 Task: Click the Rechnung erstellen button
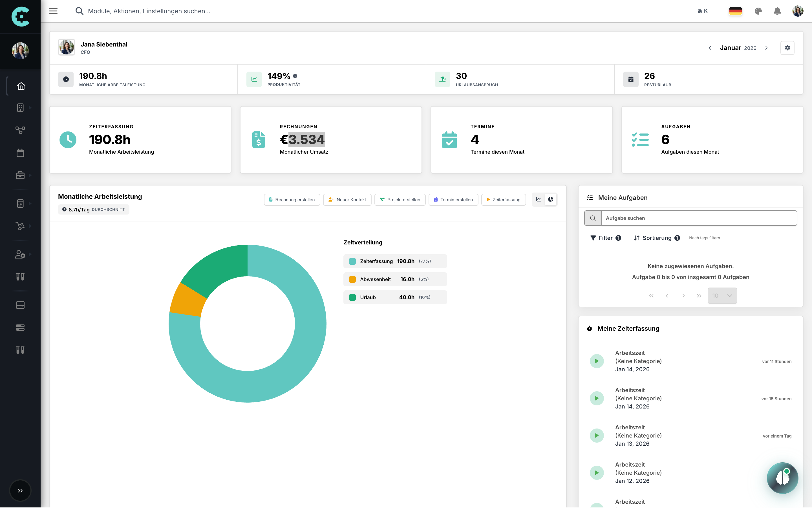[292, 199]
